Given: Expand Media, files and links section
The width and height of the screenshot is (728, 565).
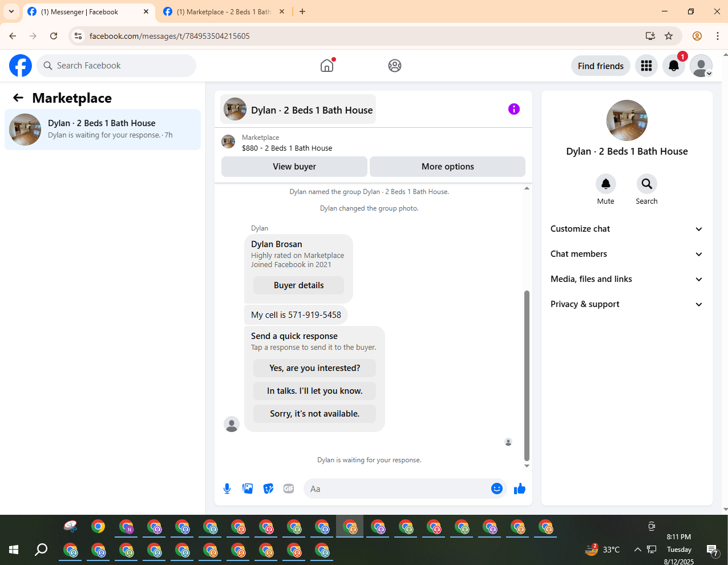Looking at the screenshot, I should 626,279.
